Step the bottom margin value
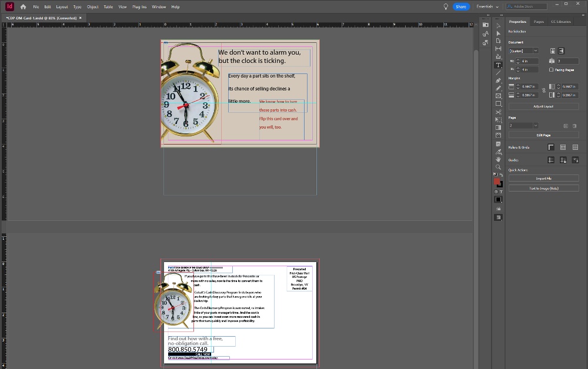 click(x=518, y=95)
